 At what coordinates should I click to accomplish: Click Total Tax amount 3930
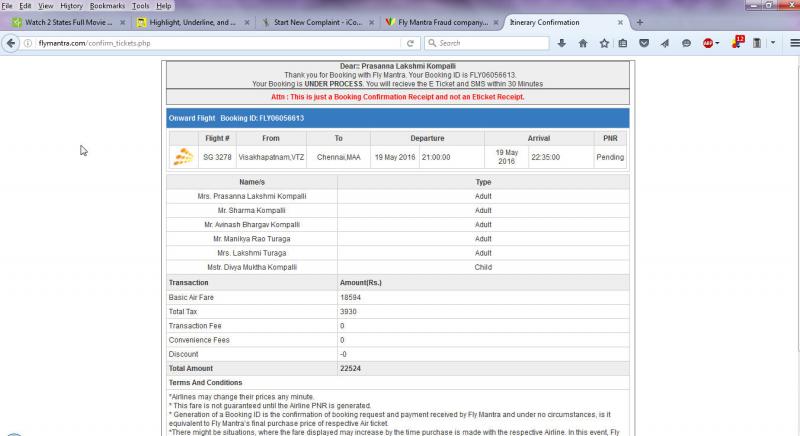(x=348, y=312)
